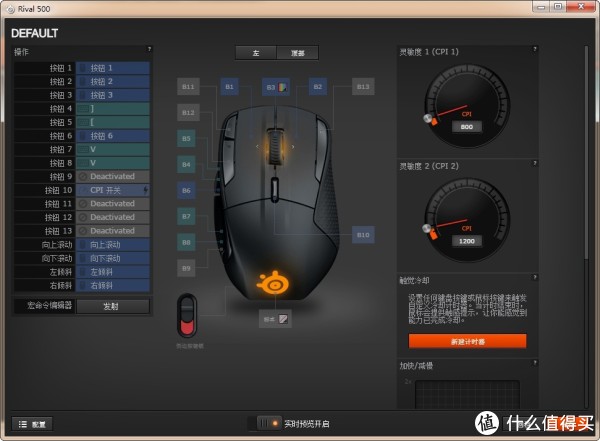This screenshot has height=441, width=600.
Task: Select the B4 side button label
Action: 186,164
